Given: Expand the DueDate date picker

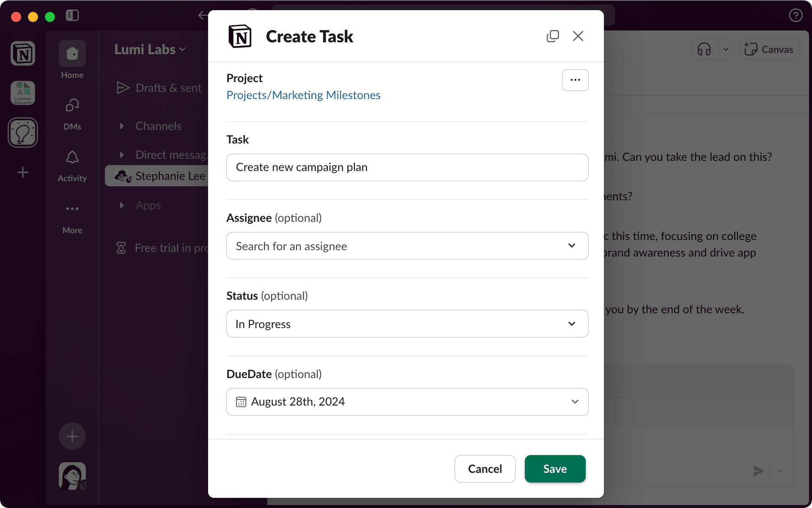Looking at the screenshot, I should point(574,402).
